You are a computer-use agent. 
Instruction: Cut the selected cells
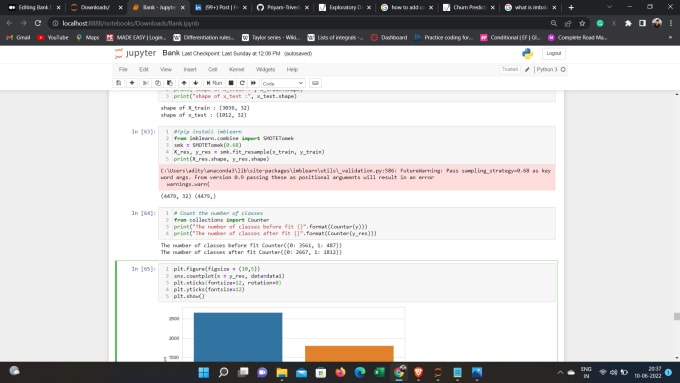pos(146,83)
